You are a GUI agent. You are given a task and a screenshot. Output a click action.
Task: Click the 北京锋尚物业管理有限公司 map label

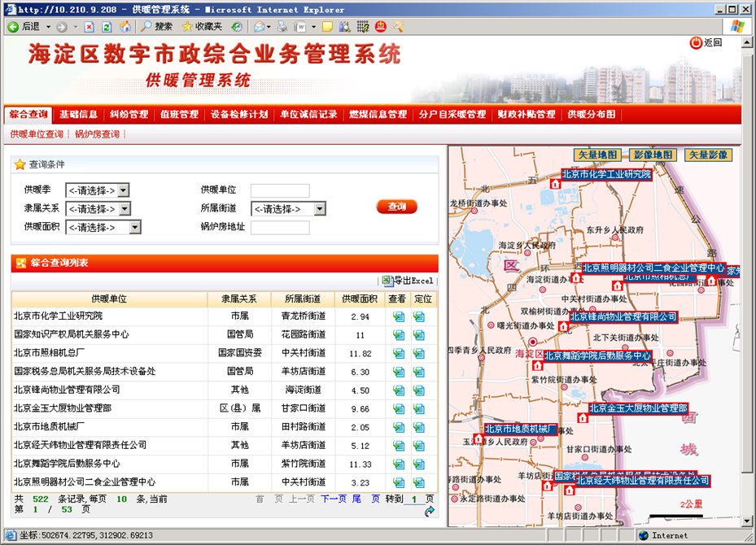(x=623, y=317)
